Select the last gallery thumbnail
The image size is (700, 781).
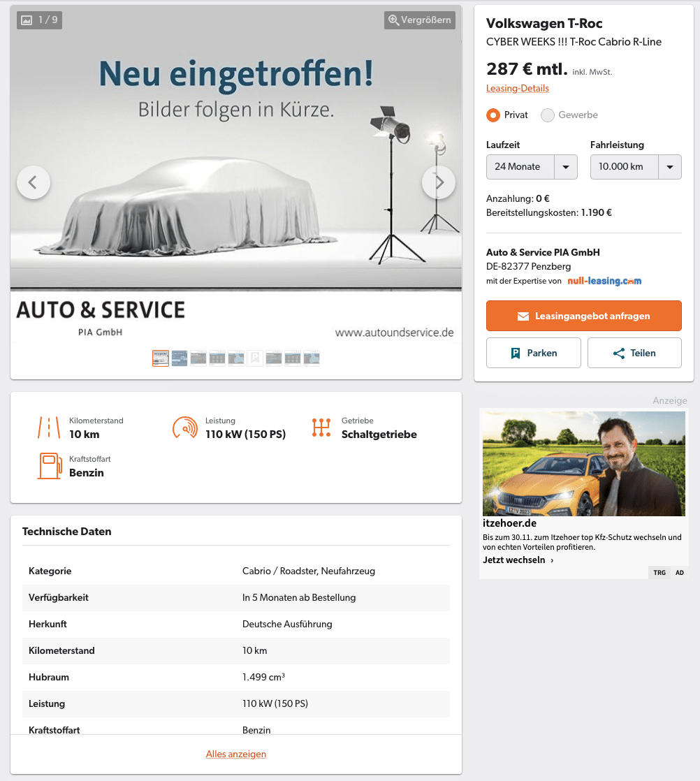coord(312,358)
